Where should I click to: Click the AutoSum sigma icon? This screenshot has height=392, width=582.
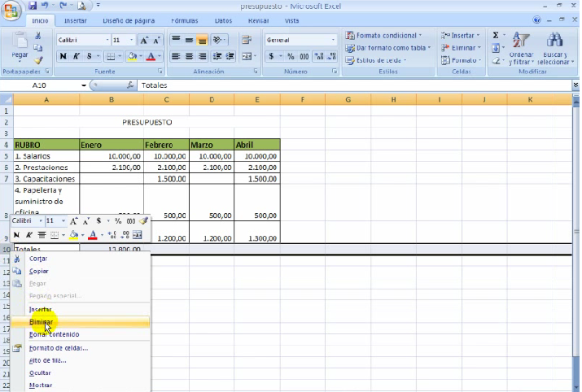point(496,36)
